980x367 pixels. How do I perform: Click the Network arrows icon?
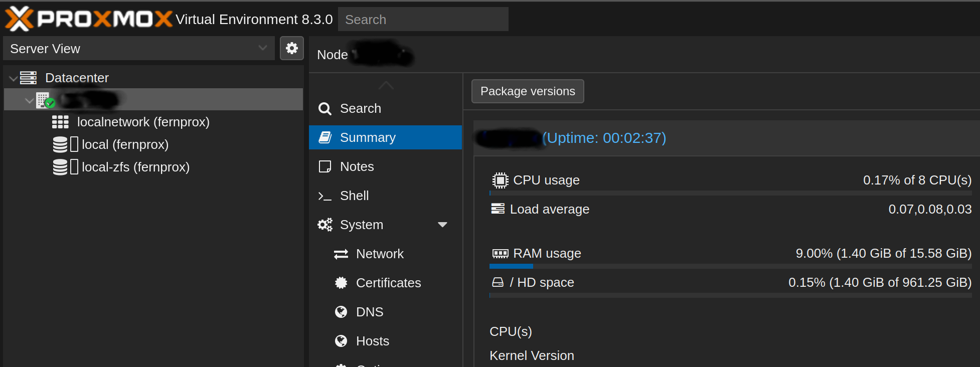pos(341,254)
